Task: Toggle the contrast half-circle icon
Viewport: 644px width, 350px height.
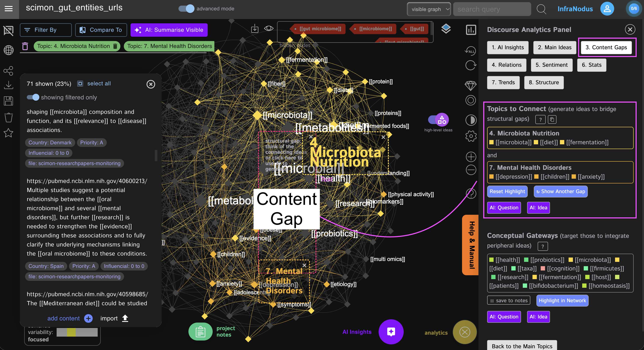Action: coord(471,120)
